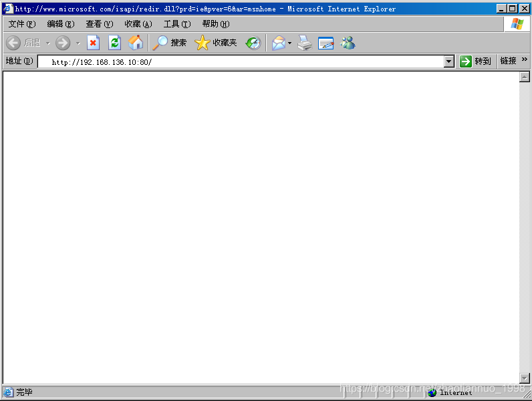
Task: Click the Internet zone globe in status bar
Action: pyautogui.click(x=432, y=392)
